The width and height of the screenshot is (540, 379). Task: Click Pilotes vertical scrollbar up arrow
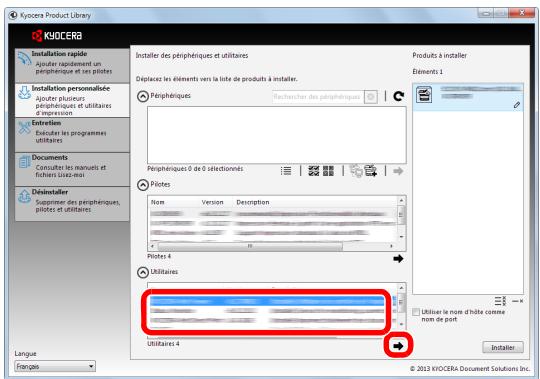click(401, 200)
